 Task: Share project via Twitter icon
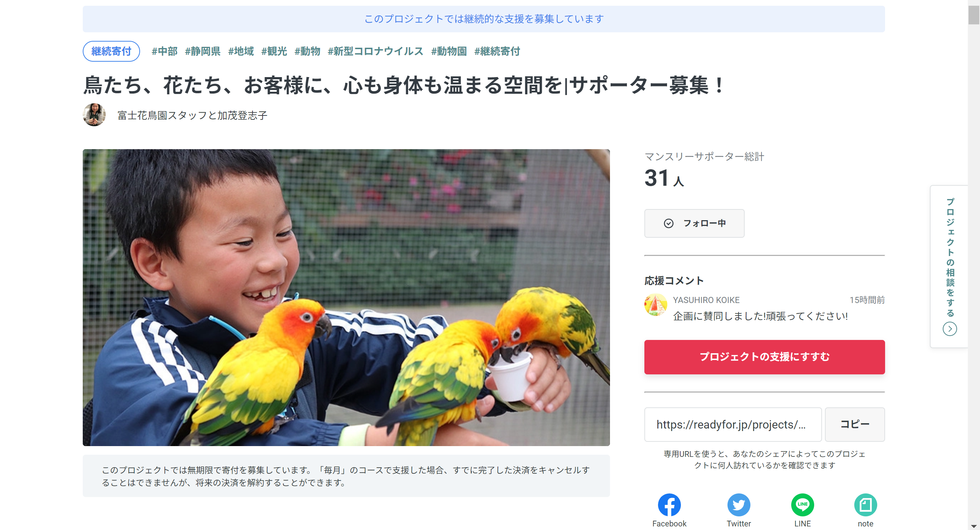pyautogui.click(x=739, y=505)
